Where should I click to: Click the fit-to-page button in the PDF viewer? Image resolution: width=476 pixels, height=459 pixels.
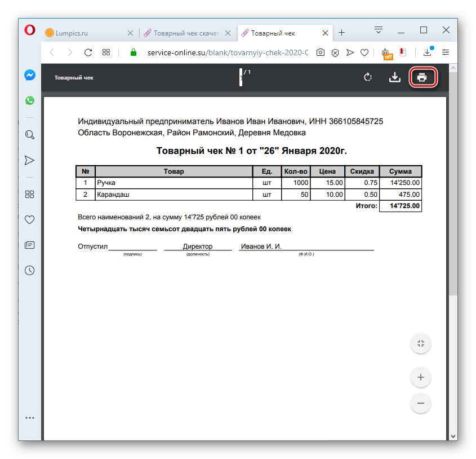(x=421, y=344)
